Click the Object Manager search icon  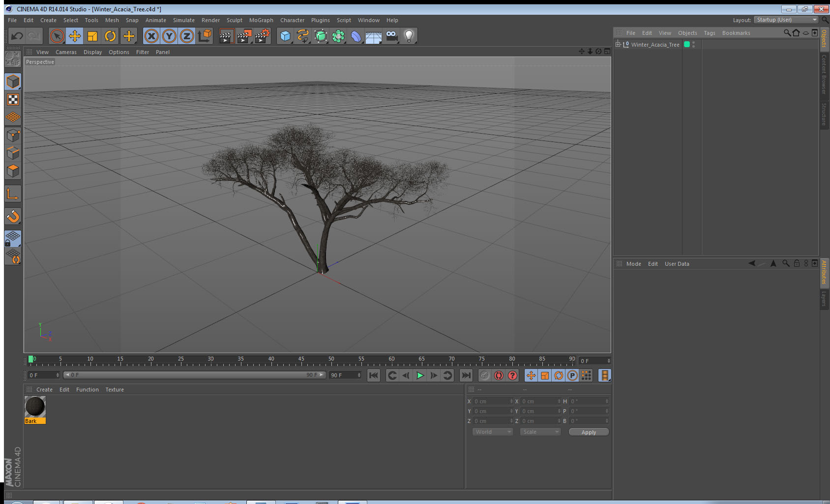point(787,33)
